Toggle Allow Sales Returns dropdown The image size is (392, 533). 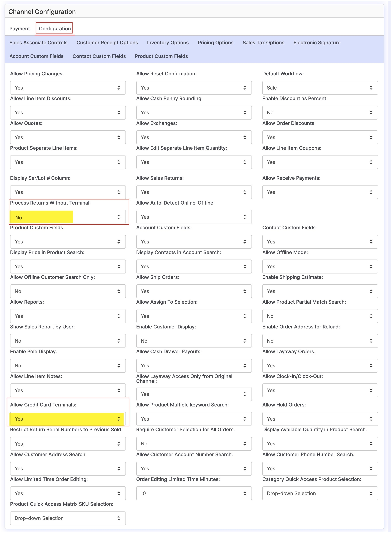(194, 192)
